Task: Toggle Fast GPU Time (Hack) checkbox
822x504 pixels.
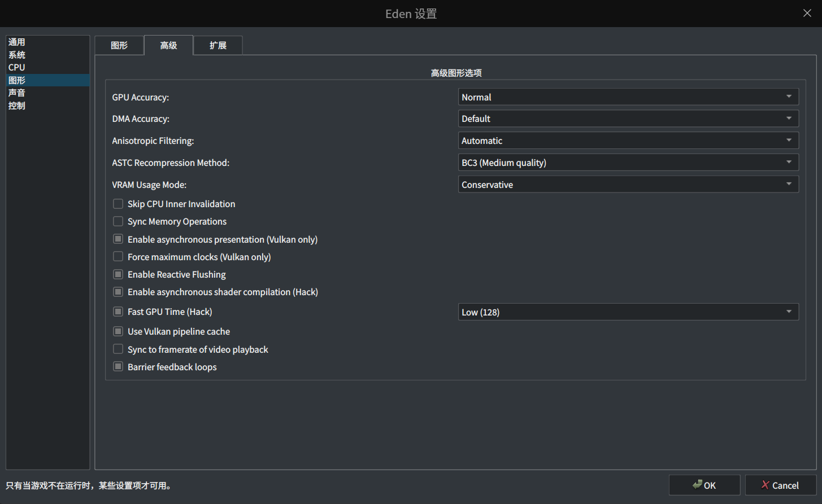Action: pos(118,312)
